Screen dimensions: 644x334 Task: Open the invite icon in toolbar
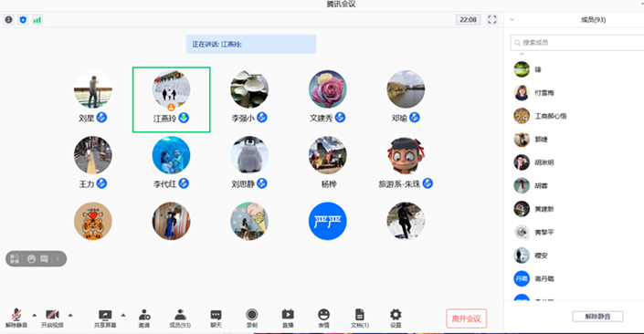click(x=144, y=318)
